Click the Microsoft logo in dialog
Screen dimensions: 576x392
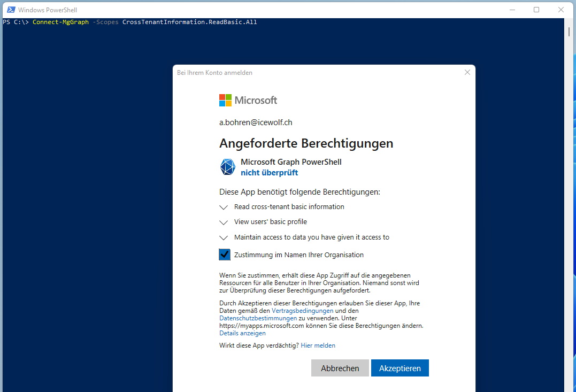click(x=248, y=101)
